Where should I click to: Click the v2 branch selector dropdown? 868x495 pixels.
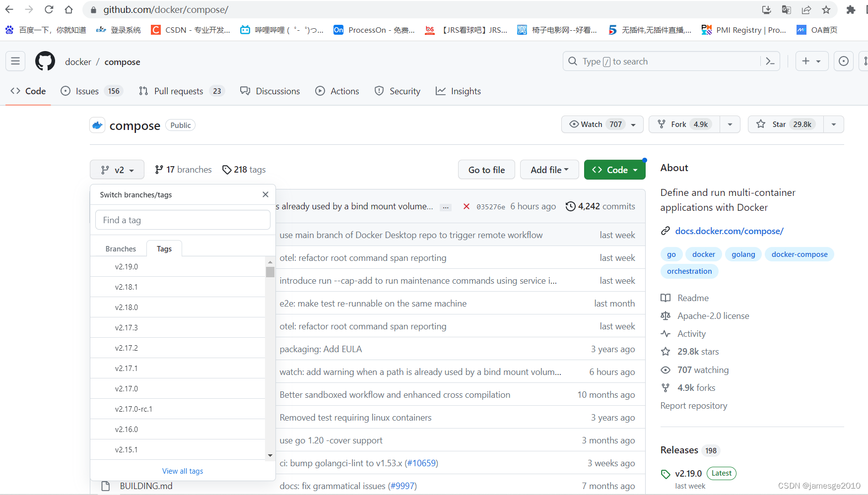tap(117, 170)
